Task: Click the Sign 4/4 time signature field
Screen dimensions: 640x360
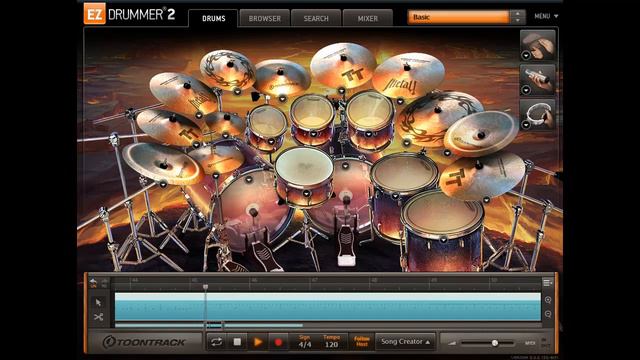Action: point(304,342)
